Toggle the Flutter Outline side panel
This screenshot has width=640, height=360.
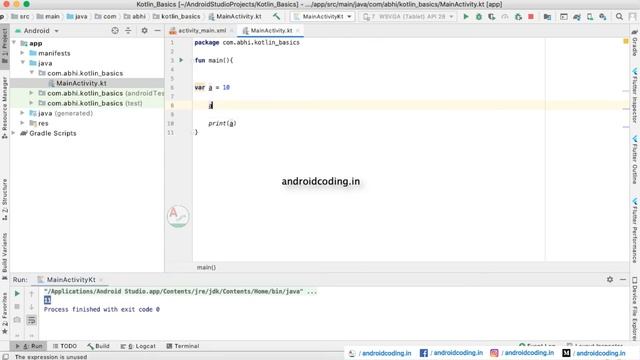pos(635,160)
